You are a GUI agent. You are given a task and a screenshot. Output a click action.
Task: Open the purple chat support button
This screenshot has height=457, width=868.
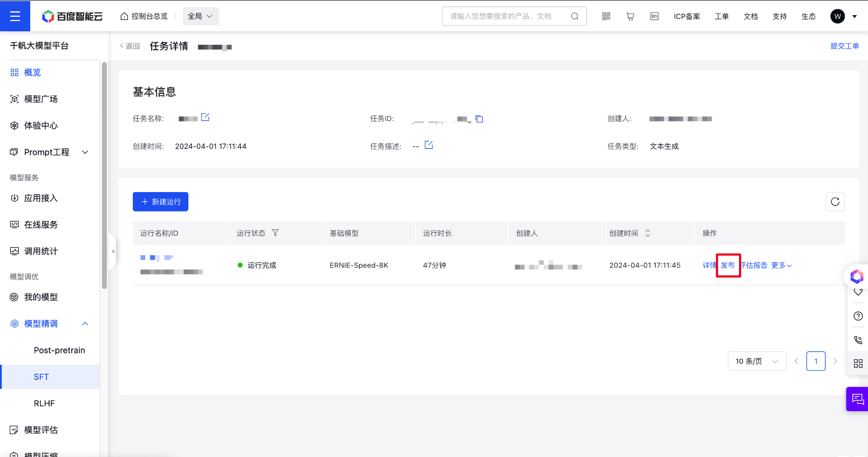[x=857, y=399]
